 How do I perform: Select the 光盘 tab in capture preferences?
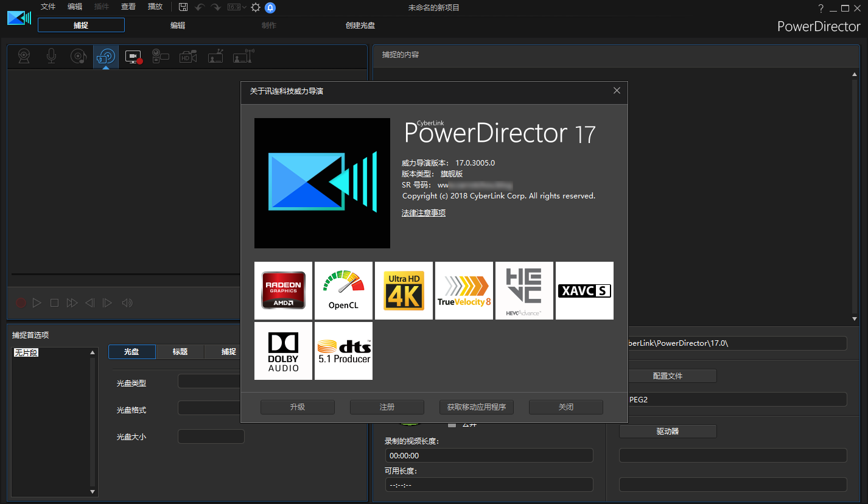(131, 352)
